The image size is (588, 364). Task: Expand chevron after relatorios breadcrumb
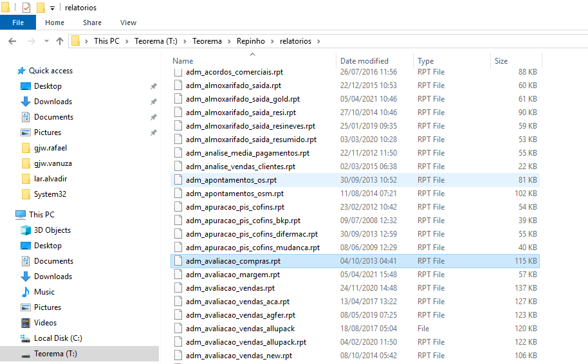pos(318,41)
